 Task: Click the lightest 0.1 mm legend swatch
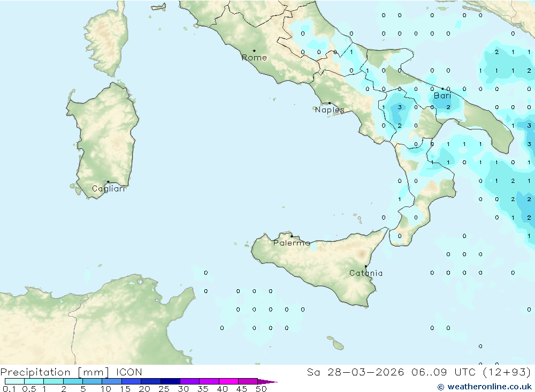tap(14, 381)
